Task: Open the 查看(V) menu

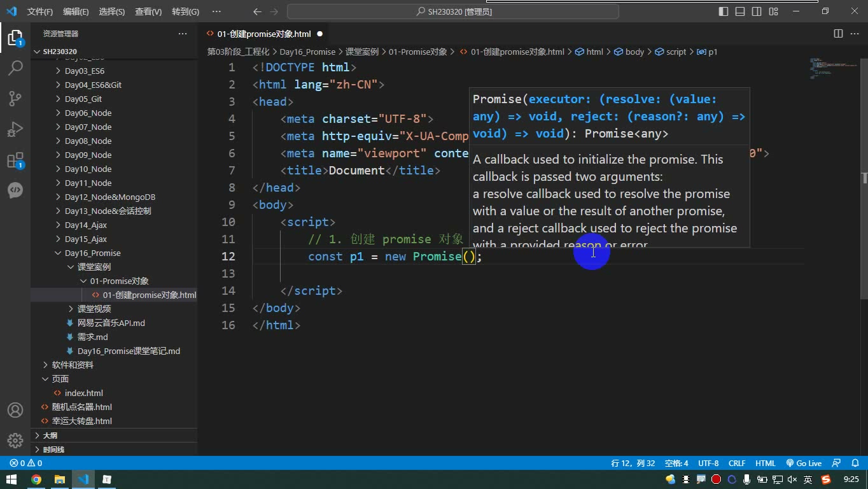Action: click(x=148, y=11)
